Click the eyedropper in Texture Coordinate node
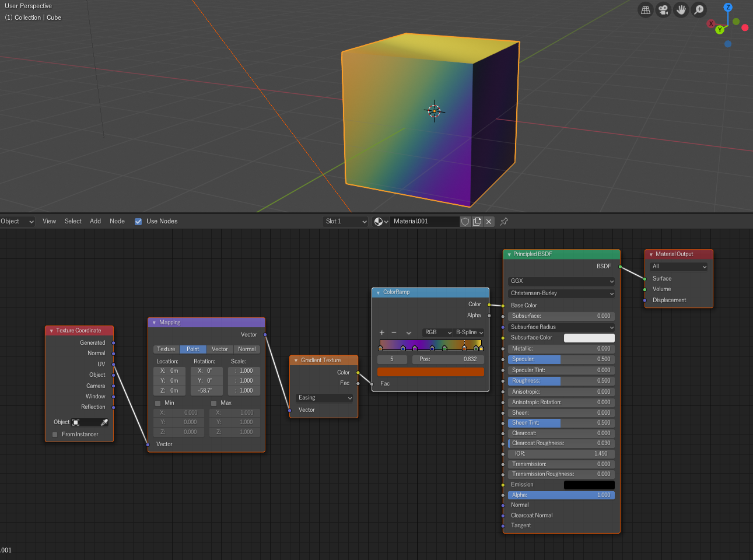Viewport: 753px width, 560px height. (x=104, y=422)
